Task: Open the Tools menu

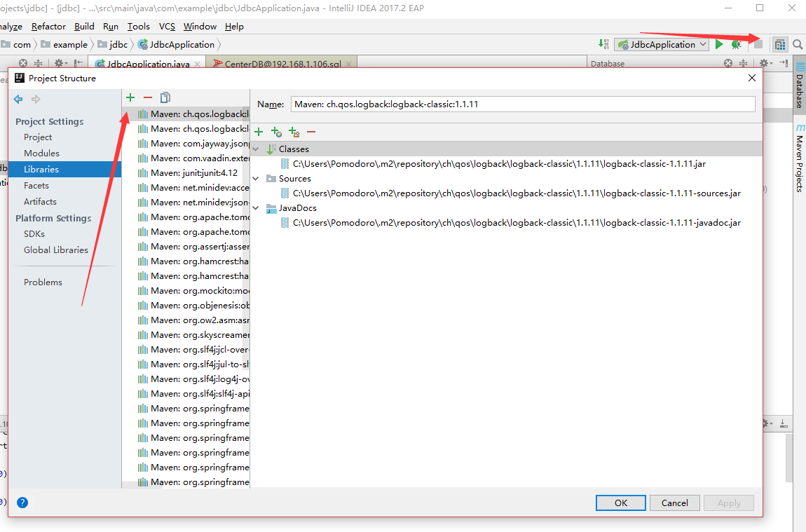Action: pos(139,27)
